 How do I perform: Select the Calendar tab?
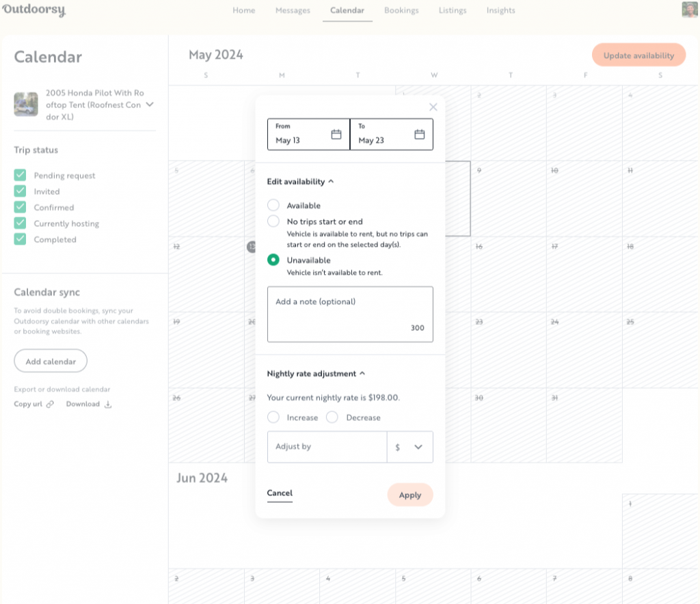coord(347,10)
